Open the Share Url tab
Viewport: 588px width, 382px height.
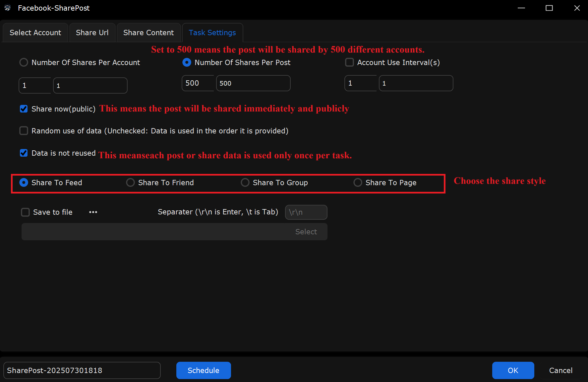point(92,33)
